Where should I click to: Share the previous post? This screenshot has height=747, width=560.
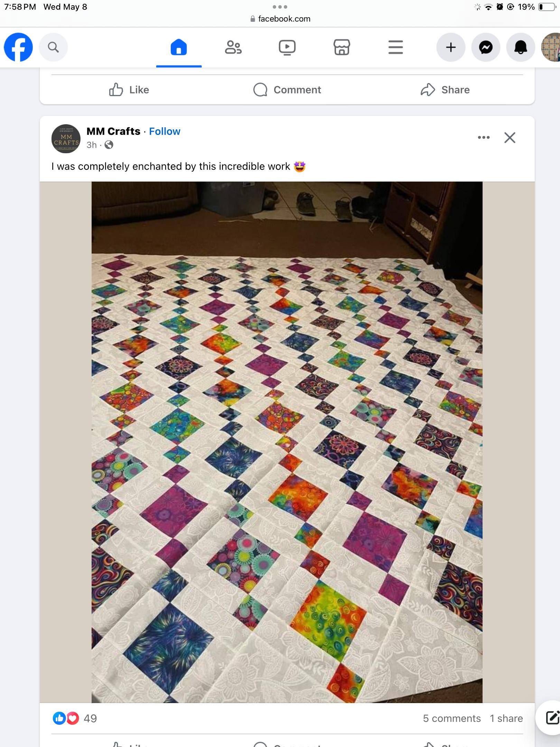(445, 90)
